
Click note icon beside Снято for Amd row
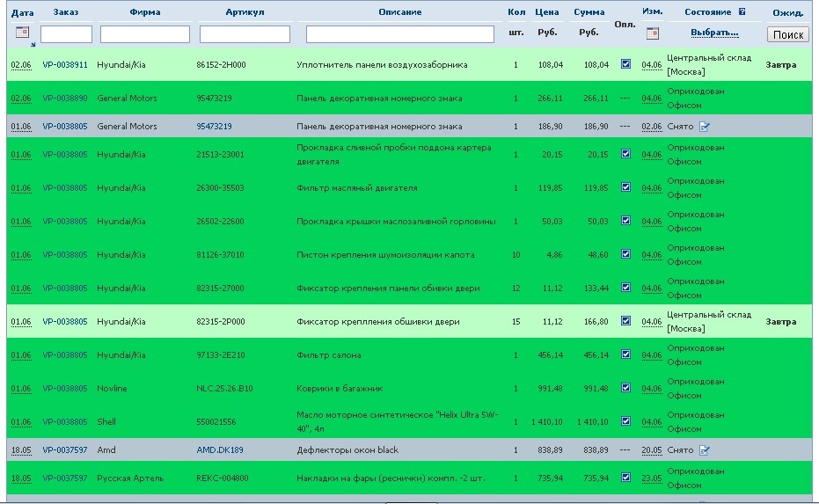(x=705, y=450)
